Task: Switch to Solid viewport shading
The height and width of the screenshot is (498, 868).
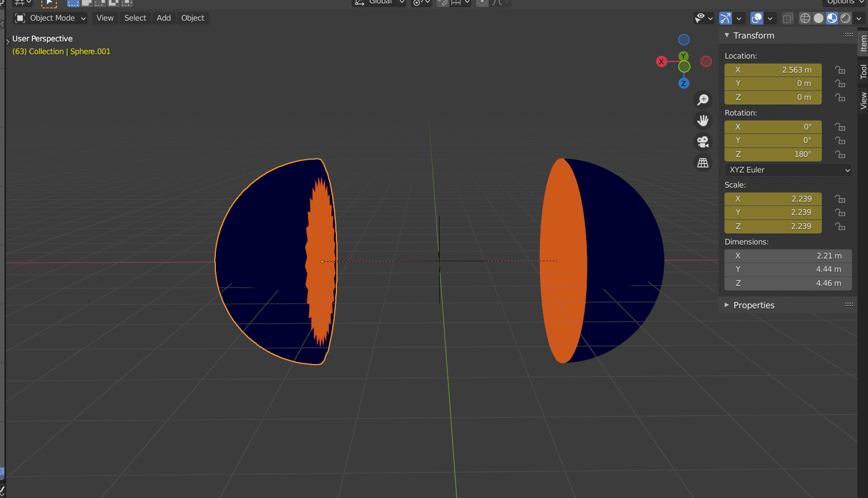Action: click(818, 18)
